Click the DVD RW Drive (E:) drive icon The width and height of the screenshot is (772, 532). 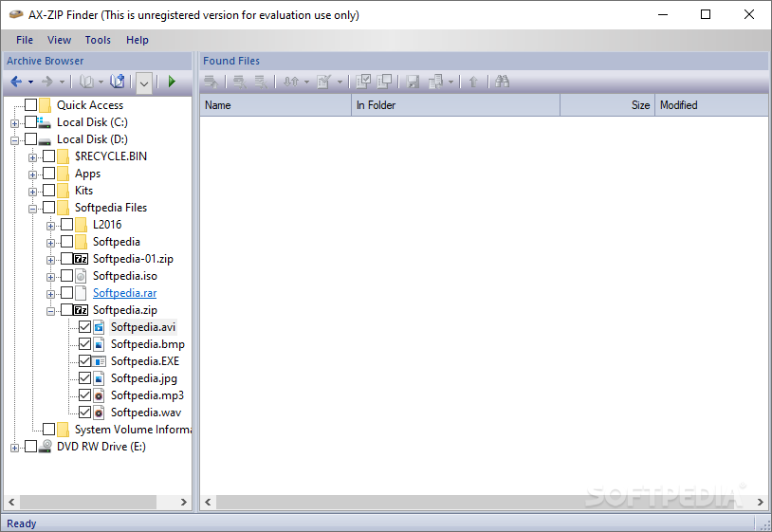[46, 446]
